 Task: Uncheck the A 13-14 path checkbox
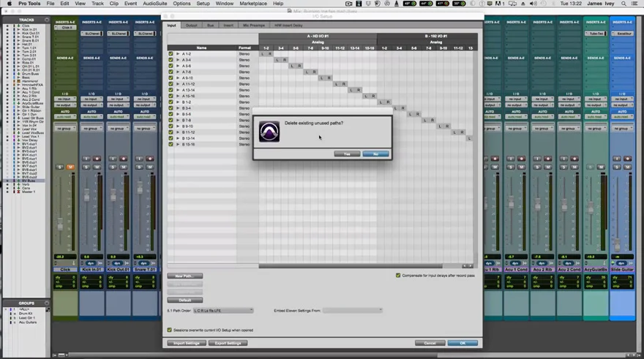tap(171, 90)
